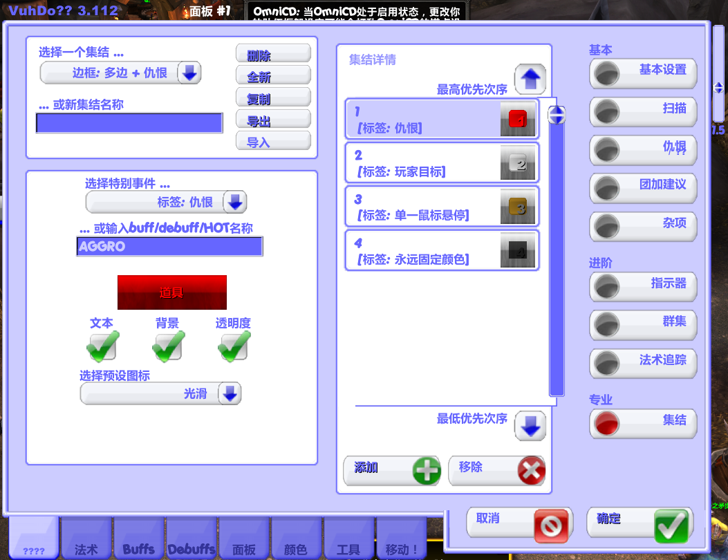Screen dimensions: 728x560
Task: Click the blue down arrow for 最低优先次序
Action: click(530, 426)
